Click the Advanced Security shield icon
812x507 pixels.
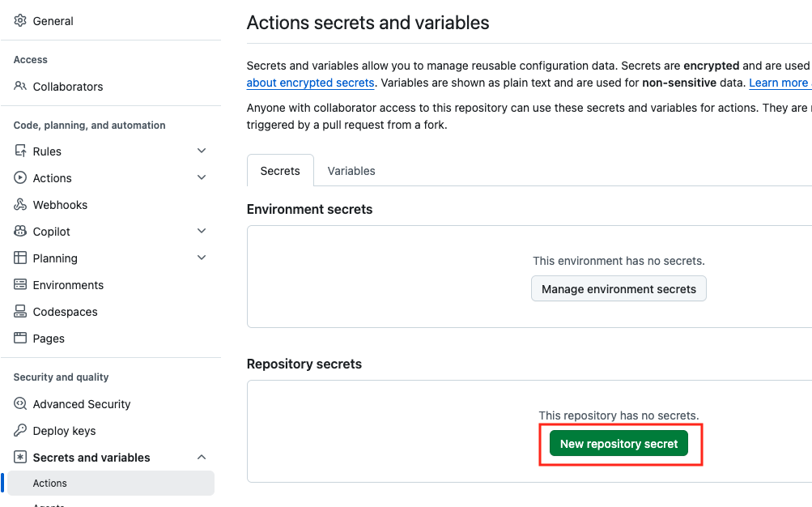20,403
